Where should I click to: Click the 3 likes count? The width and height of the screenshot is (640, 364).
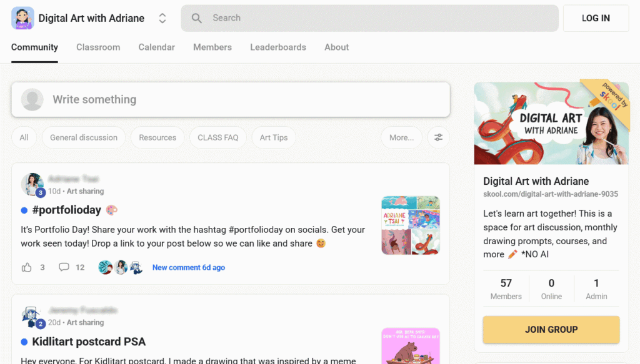pos(42,267)
